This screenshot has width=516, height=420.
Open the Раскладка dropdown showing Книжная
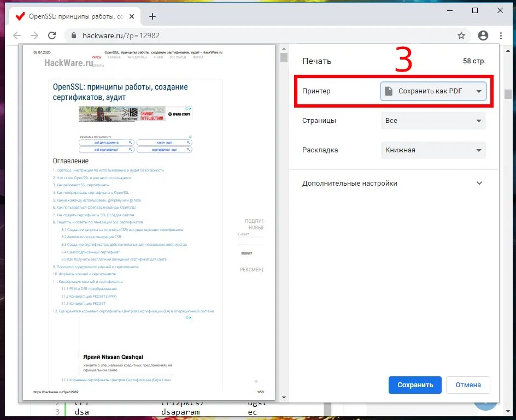(x=433, y=150)
